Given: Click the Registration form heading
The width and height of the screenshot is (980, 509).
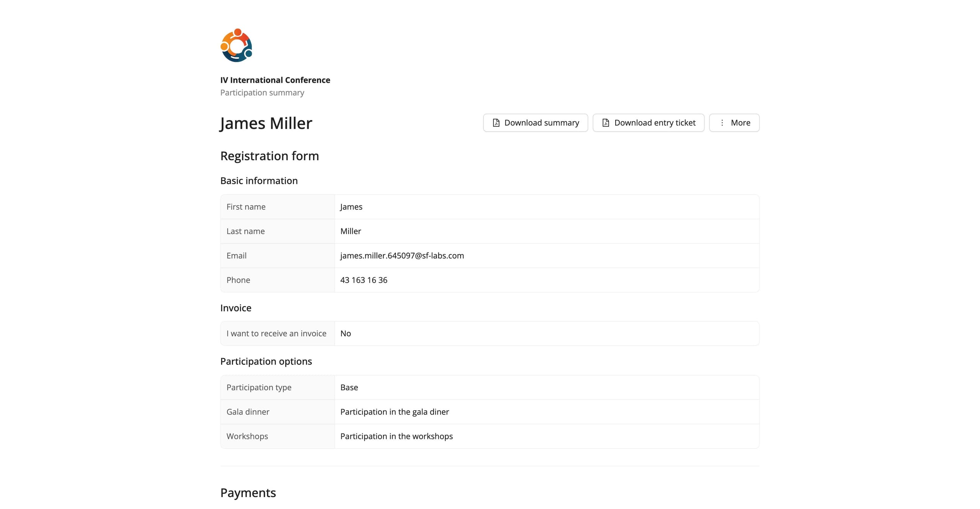Looking at the screenshot, I should [x=269, y=156].
